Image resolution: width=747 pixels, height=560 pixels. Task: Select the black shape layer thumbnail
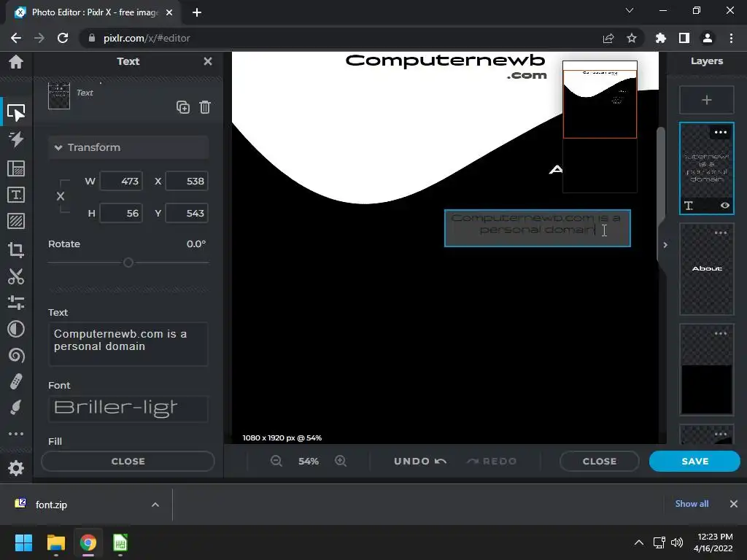706,370
